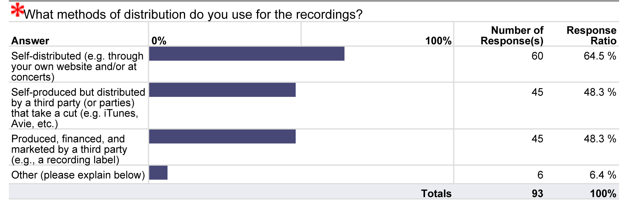The width and height of the screenshot is (644, 215).
Task: Click the red asterisk required marker
Action: pos(17,10)
